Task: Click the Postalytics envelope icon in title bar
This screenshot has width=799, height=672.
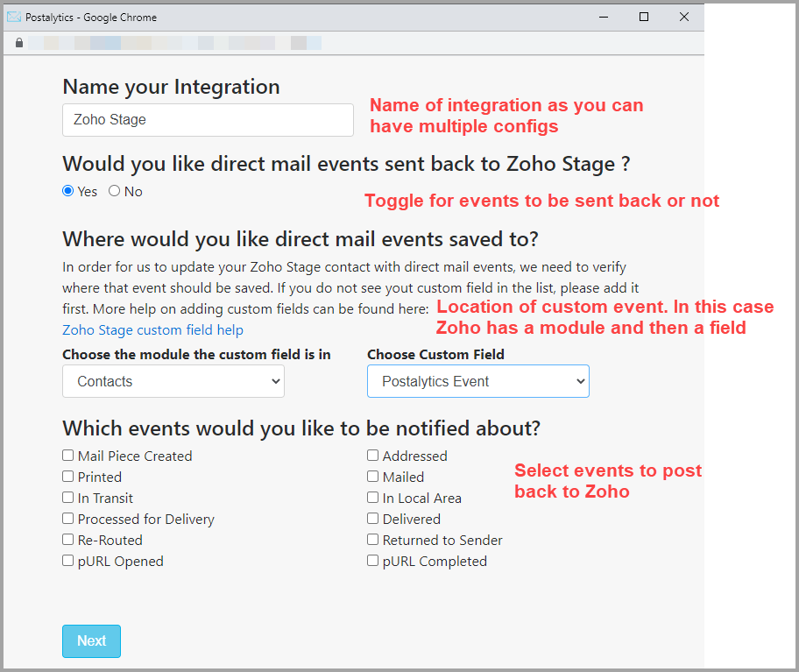Action: pyautogui.click(x=14, y=17)
